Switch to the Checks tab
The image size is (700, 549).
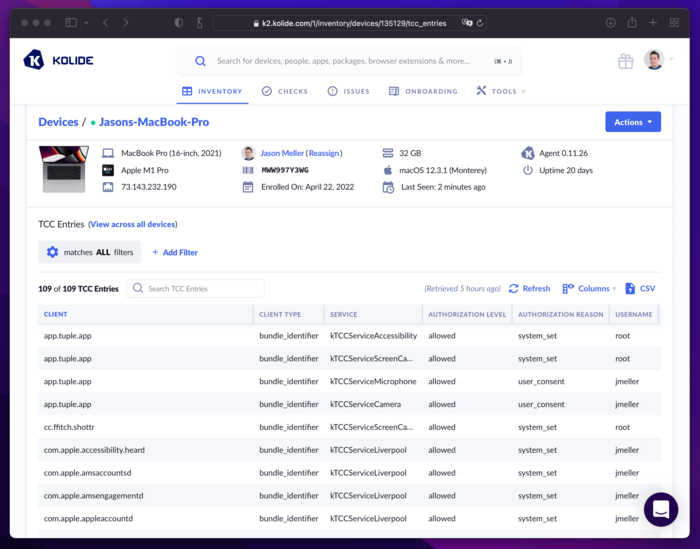[285, 91]
